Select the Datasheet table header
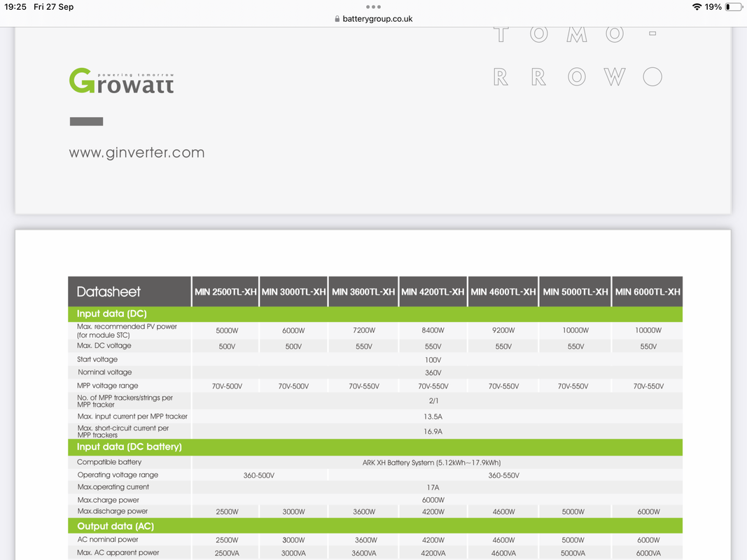Viewport: 747px width, 560px height. pos(130,291)
